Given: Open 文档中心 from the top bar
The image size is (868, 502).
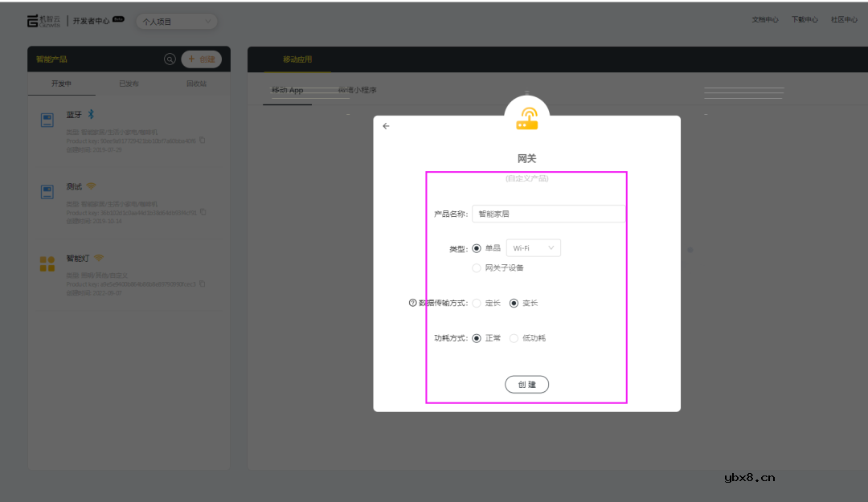Looking at the screenshot, I should (764, 19).
